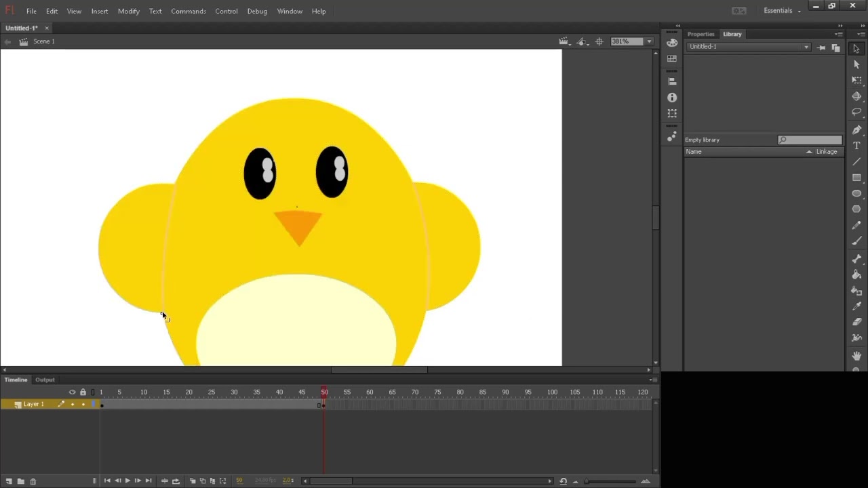Viewport: 868px width, 488px height.
Task: Open the Modify menu
Action: coord(129,11)
